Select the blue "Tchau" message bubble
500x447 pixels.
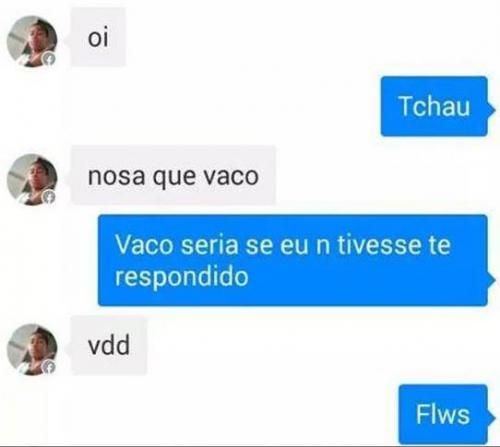[434, 106]
